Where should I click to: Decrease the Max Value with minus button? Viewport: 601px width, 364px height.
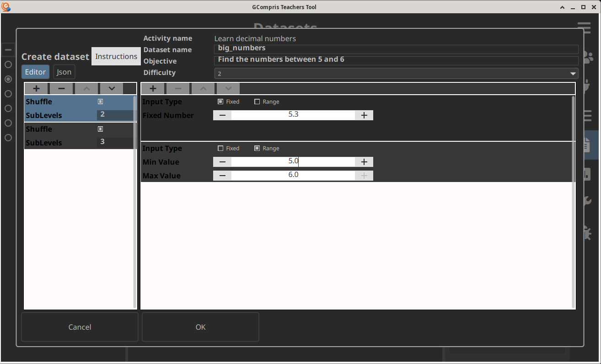click(x=222, y=176)
